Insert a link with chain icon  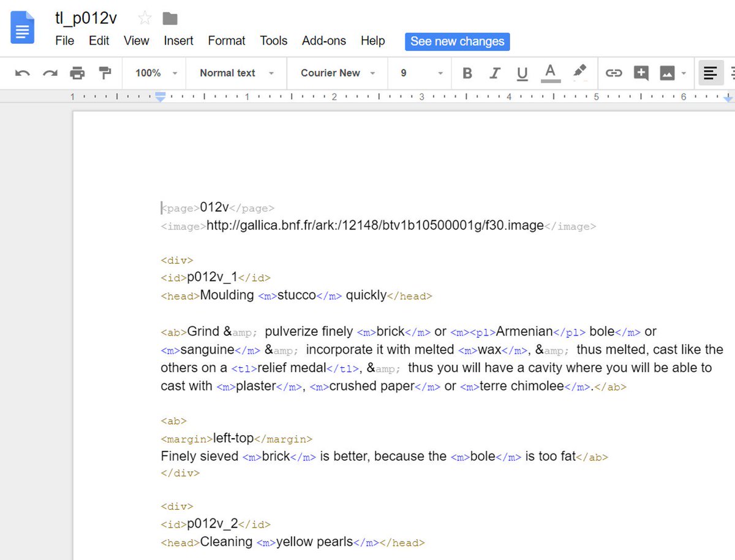point(613,73)
